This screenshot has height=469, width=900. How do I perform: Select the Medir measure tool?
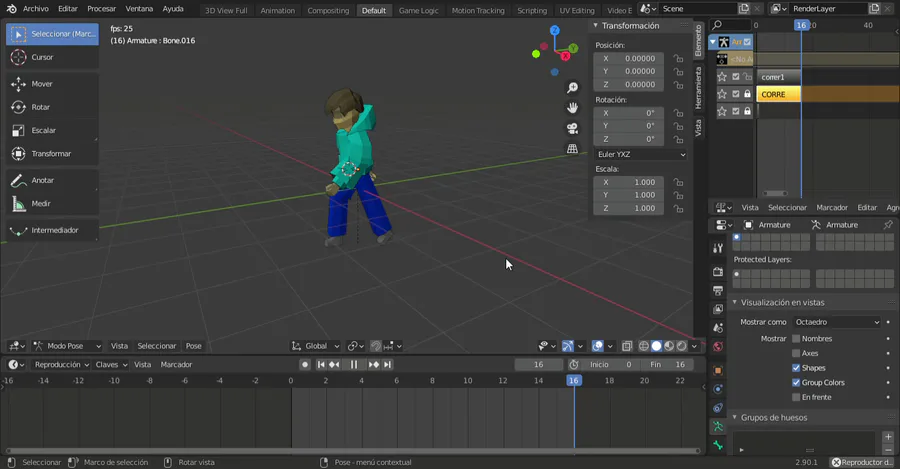click(52, 204)
